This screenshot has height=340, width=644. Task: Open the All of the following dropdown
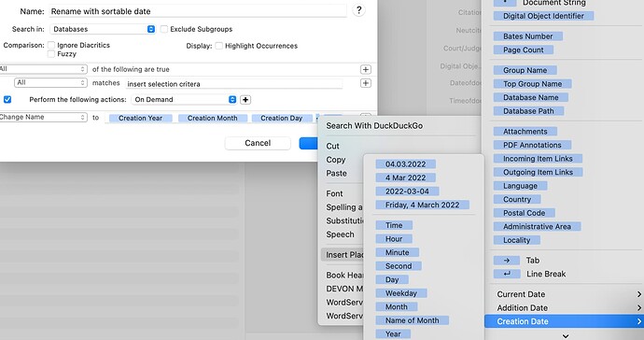(x=43, y=69)
